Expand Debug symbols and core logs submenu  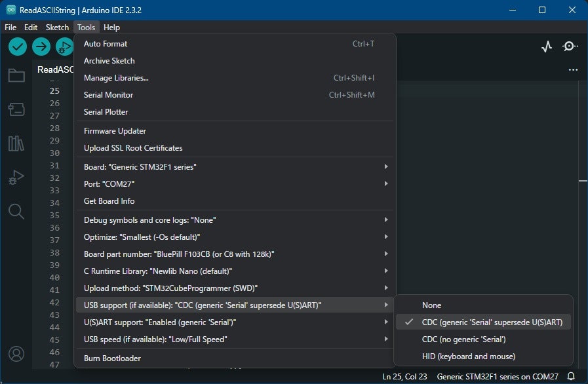(235, 220)
